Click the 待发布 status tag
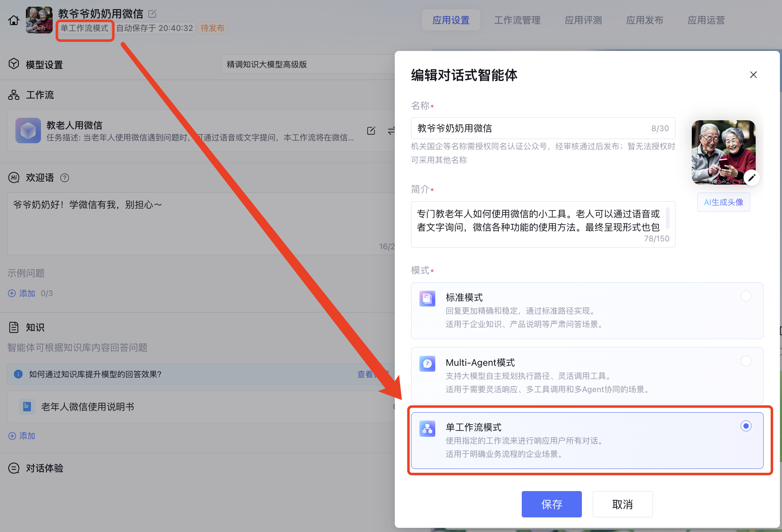Viewport: 782px width, 532px height. pyautogui.click(x=212, y=28)
